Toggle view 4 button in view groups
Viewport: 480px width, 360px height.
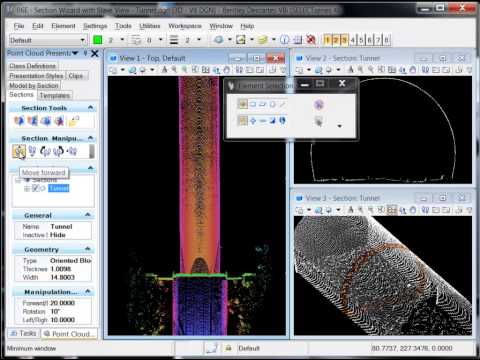click(x=353, y=40)
